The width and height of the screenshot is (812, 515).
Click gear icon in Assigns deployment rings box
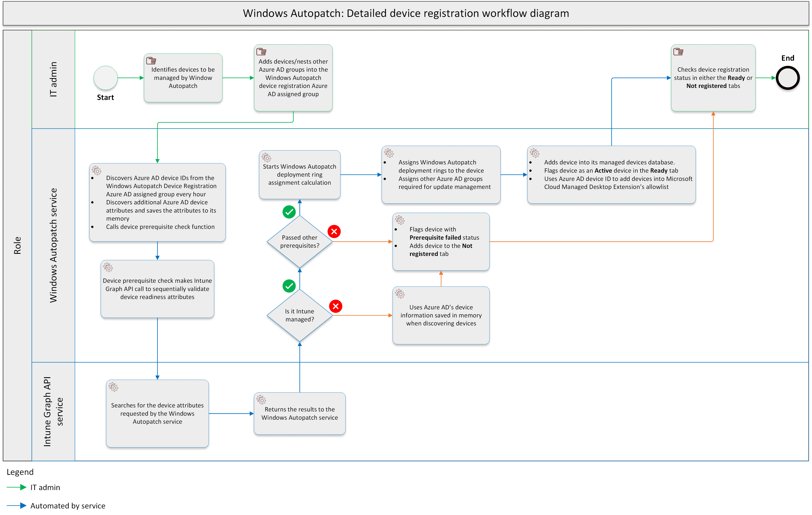click(x=389, y=153)
